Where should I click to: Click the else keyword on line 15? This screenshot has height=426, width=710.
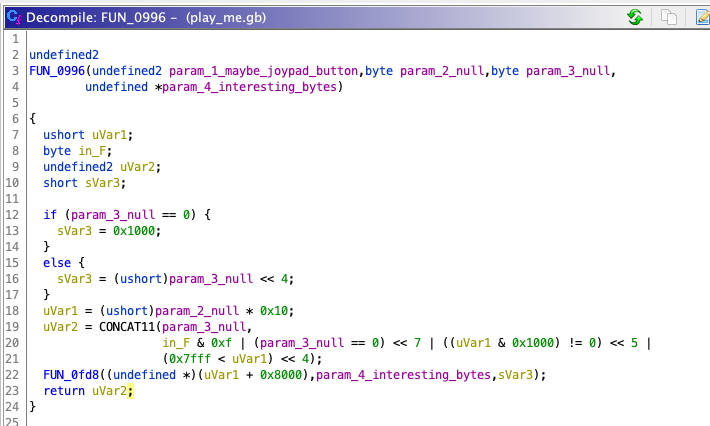coord(57,263)
